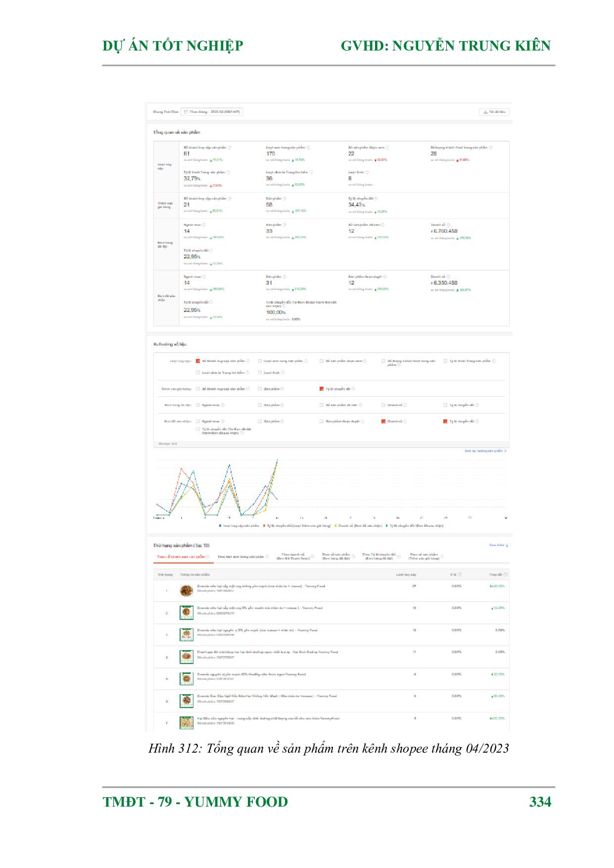614x868 pixels.
Task: Open help icon on Thay đổi column header
Action: (x=506, y=574)
